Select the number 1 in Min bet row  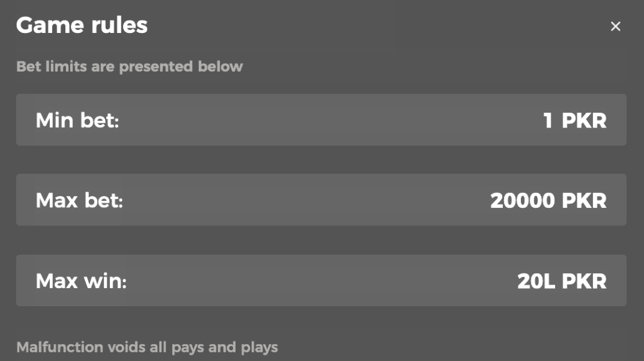tap(548, 120)
